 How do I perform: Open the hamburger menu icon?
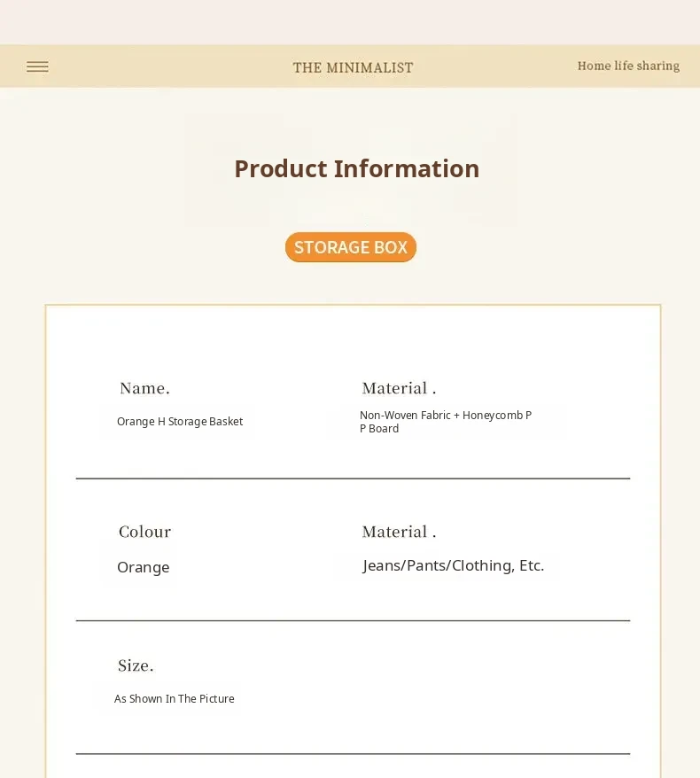[37, 66]
